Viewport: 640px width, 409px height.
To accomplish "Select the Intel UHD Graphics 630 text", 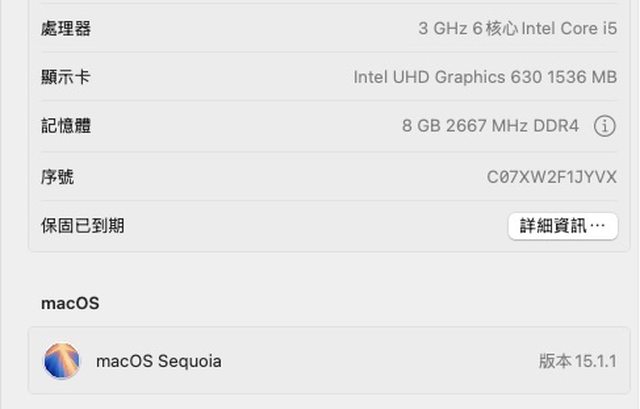I will click(x=447, y=77).
